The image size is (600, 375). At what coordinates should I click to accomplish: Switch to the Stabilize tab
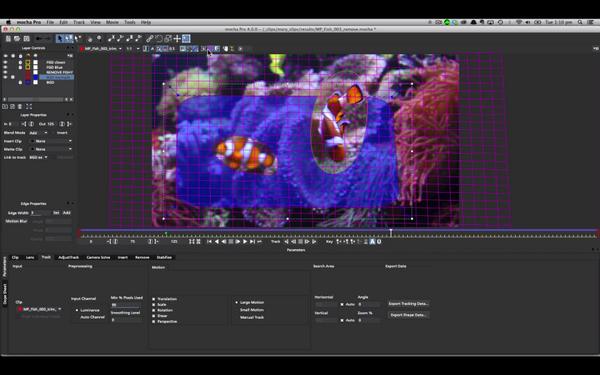click(164, 258)
